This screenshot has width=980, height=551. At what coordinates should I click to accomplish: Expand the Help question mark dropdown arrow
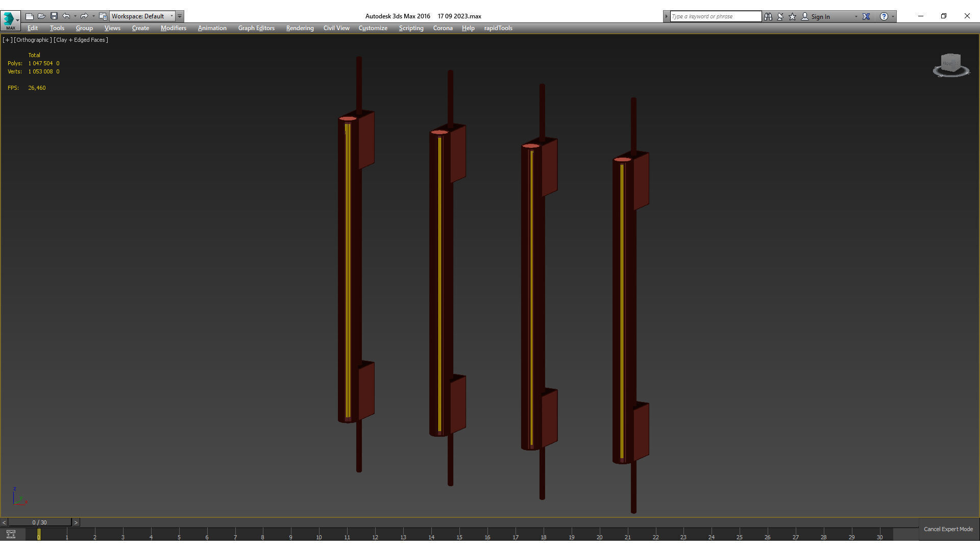click(893, 16)
